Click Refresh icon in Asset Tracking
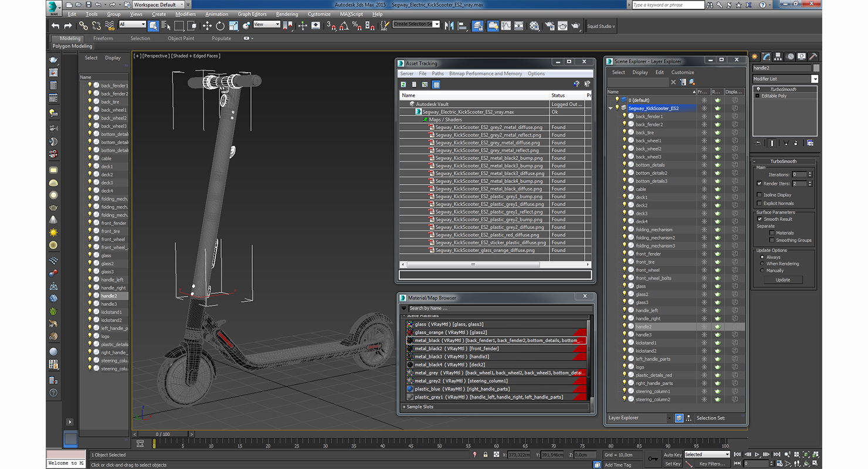Image resolution: width=868 pixels, height=469 pixels. pos(404,84)
